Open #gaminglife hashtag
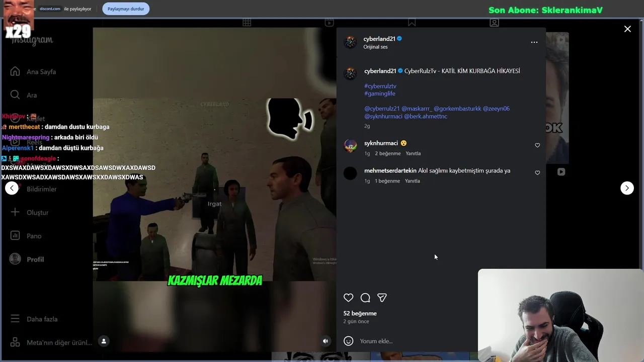Screen dimensions: 644x362 tap(380, 94)
